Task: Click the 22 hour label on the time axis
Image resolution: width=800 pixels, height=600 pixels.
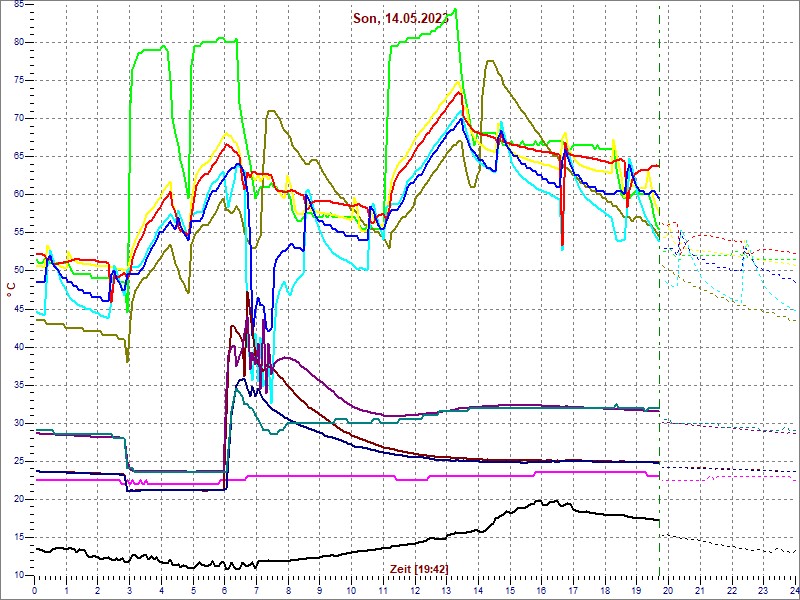Action: (732, 590)
